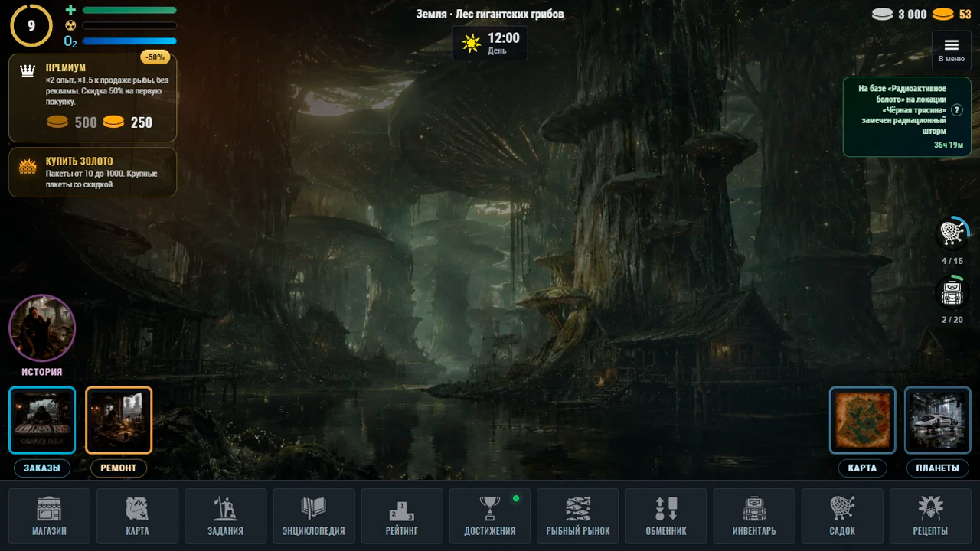Click the green health cross icon

coord(70,10)
